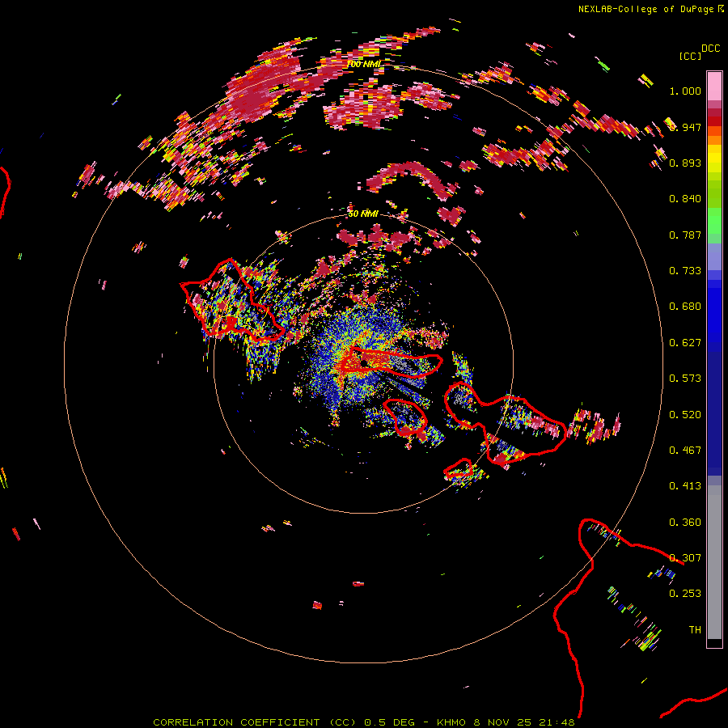Select the 0.947 scale value
Image resolution: width=728 pixels, height=728 pixels.
[x=685, y=127]
